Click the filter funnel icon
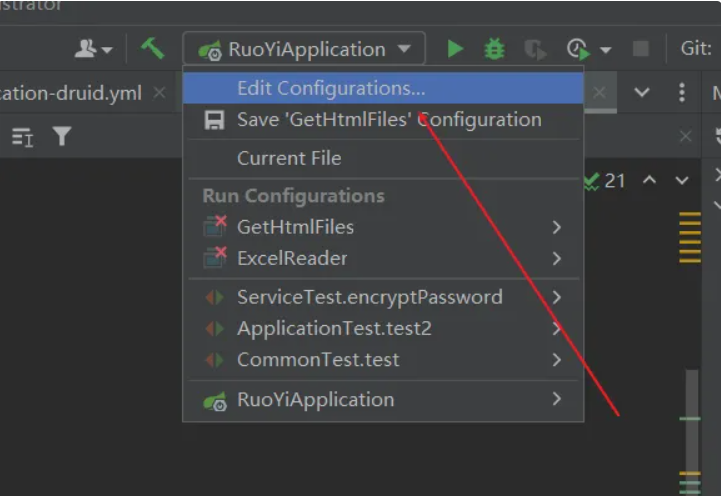The height and width of the screenshot is (496, 721). click(x=62, y=136)
